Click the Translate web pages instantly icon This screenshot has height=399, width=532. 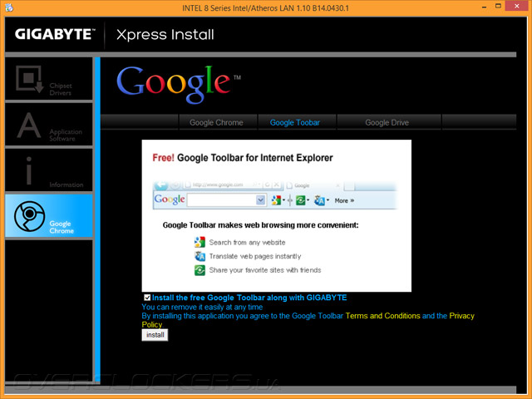[199, 256]
